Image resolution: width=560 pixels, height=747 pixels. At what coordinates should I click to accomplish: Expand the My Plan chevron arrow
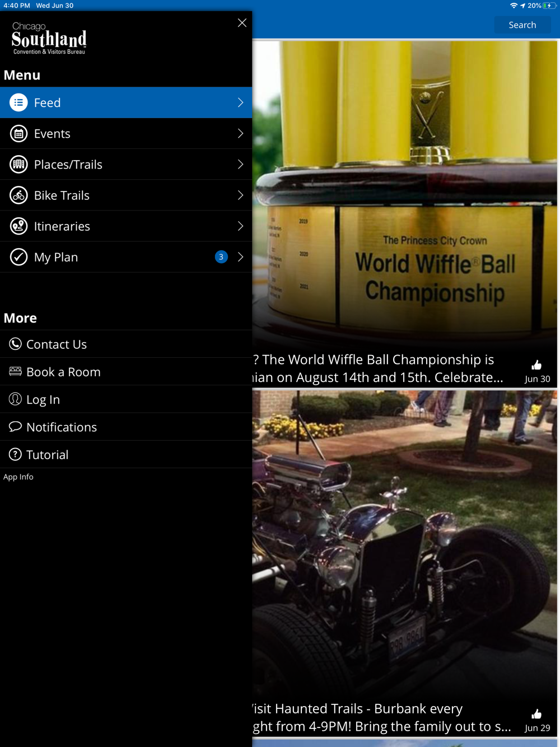point(240,257)
